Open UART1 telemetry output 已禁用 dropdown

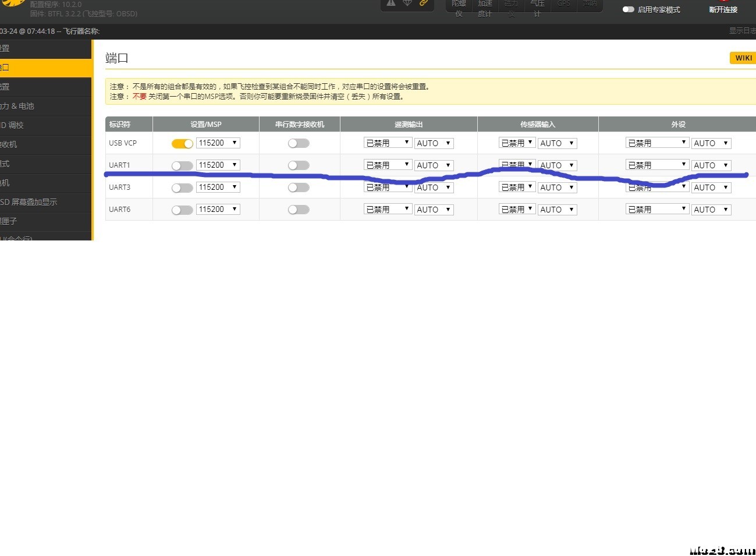pyautogui.click(x=388, y=165)
